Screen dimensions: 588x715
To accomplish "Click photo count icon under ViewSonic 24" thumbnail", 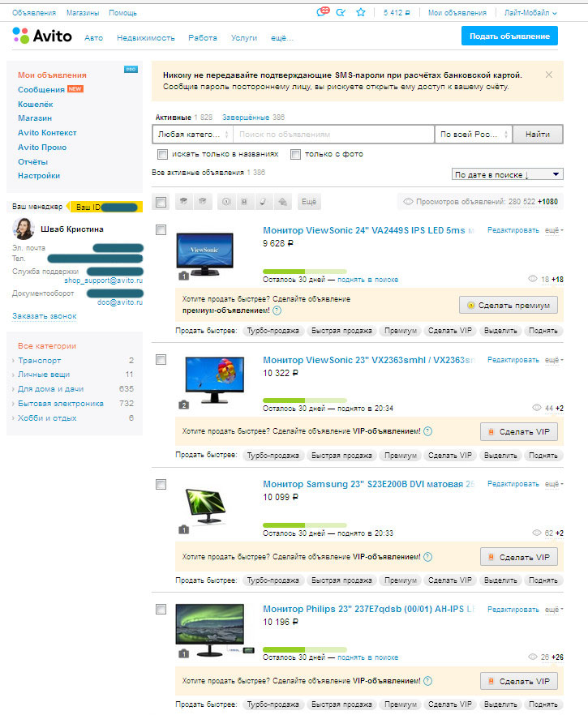I will [x=183, y=276].
